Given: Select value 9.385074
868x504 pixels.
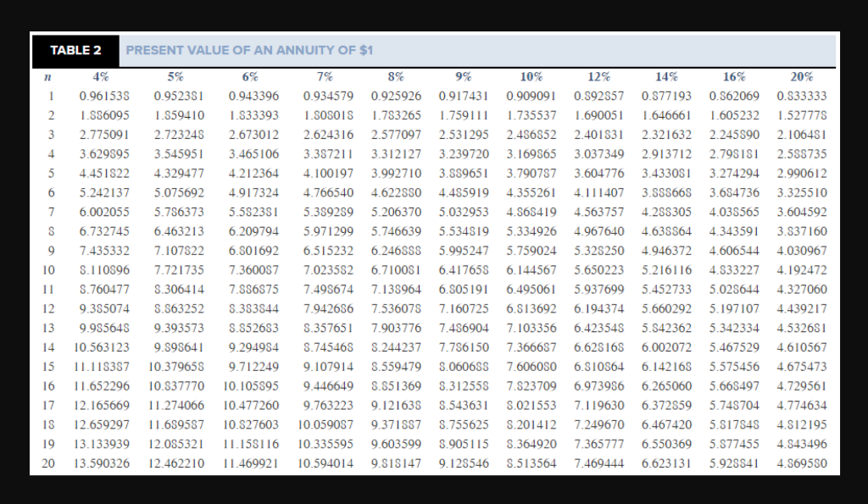Looking at the screenshot, I should pyautogui.click(x=104, y=308).
